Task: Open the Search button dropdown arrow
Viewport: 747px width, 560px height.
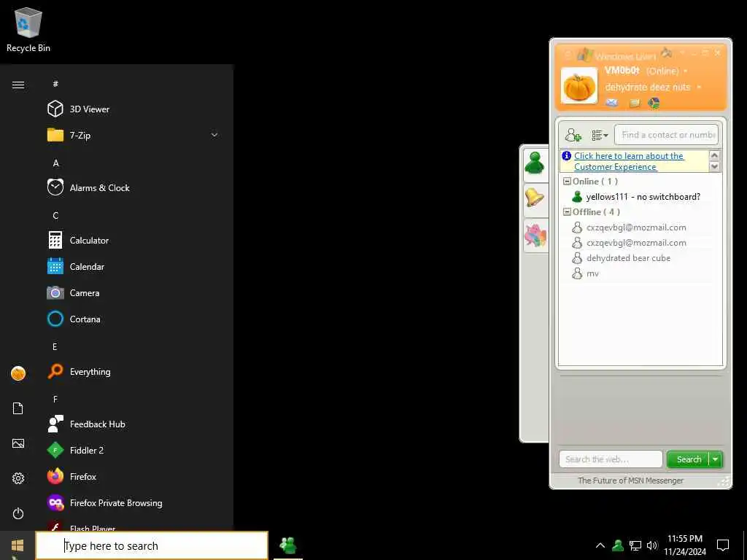Action: [x=716, y=459]
